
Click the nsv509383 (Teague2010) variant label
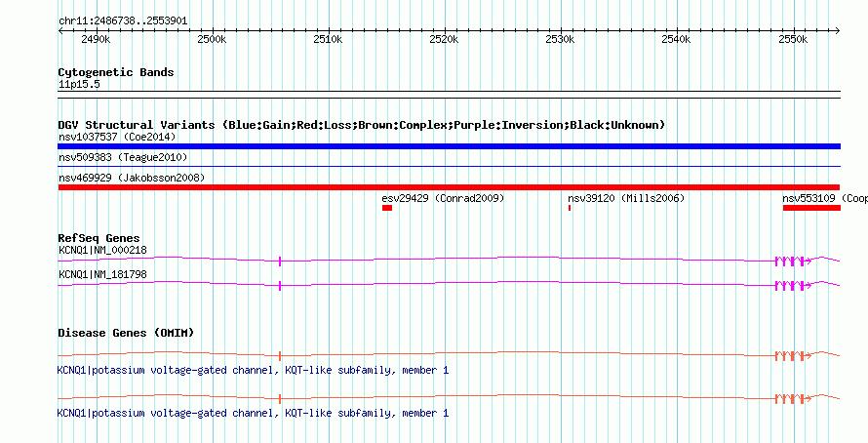(x=123, y=157)
